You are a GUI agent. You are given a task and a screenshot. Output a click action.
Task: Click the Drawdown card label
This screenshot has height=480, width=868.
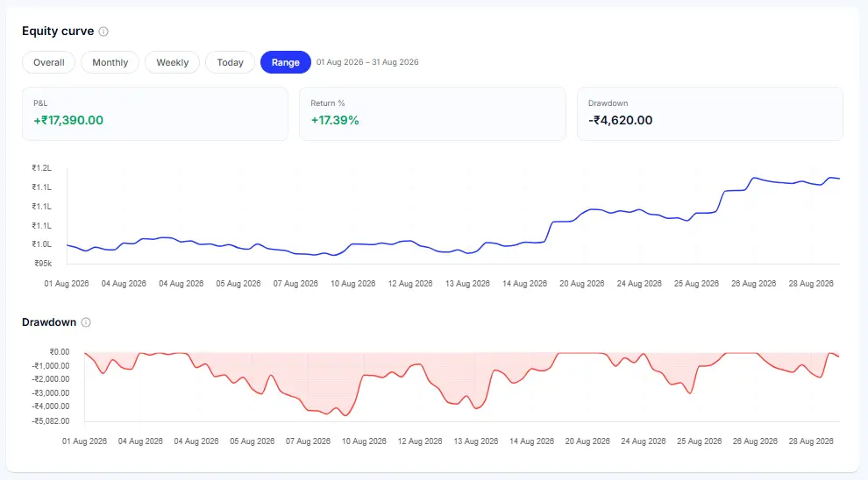click(608, 103)
